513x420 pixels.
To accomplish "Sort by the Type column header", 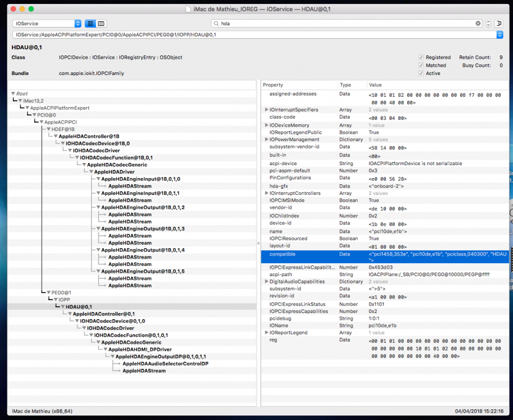I will tap(352, 85).
